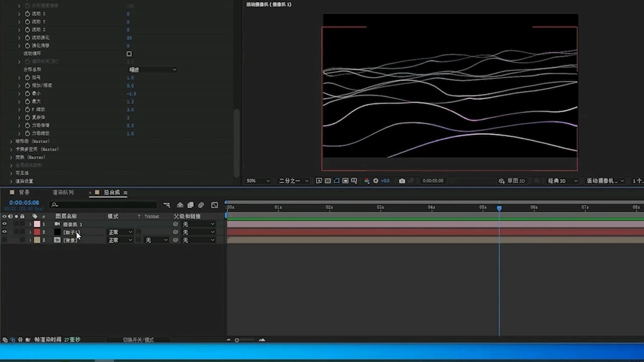Expand the 渲染设置 group
The width and height of the screenshot is (644, 362).
point(12,182)
